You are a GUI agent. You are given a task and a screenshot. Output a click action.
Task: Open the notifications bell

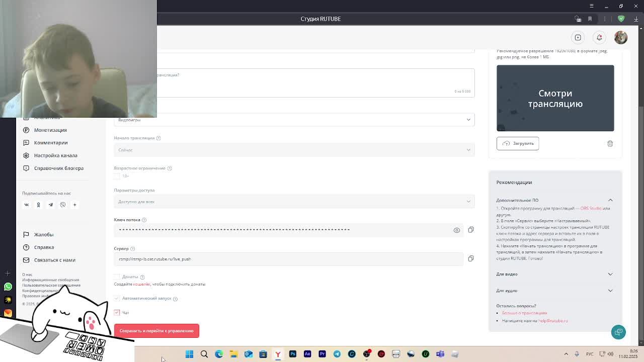599,37
